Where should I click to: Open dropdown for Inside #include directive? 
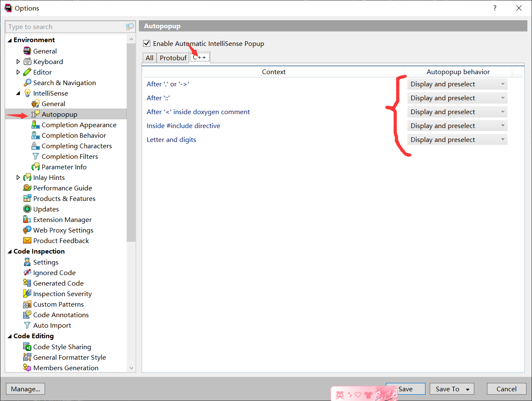[457, 126]
